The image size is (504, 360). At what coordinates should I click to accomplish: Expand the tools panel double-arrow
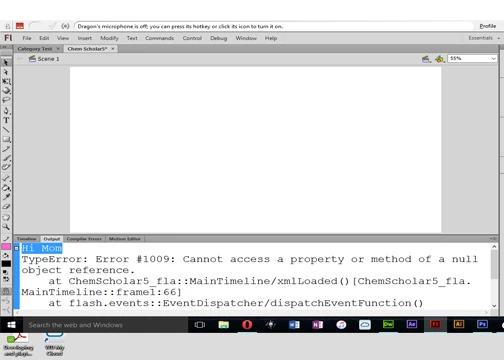[5, 47]
